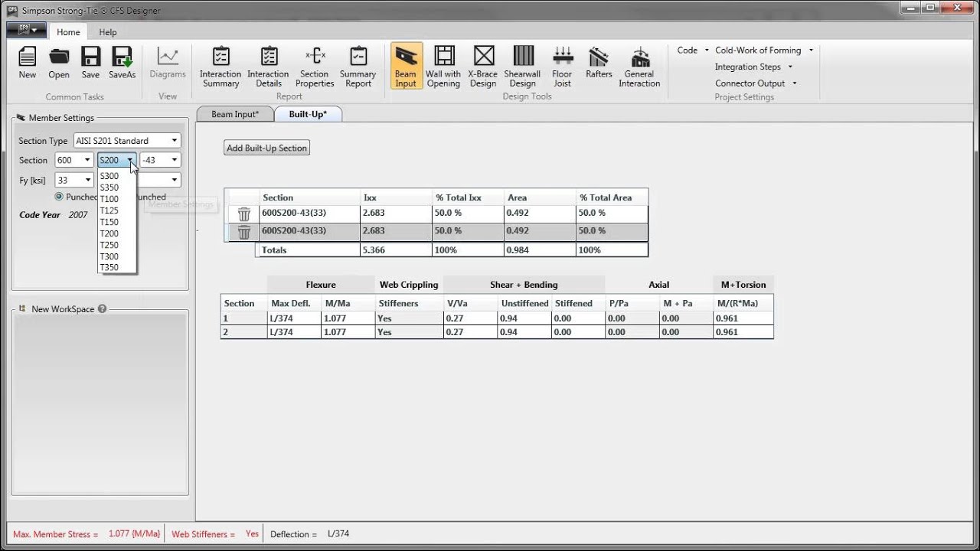The height and width of the screenshot is (551, 980).
Task: Click New WorkSpace help icon
Action: pos(103,309)
